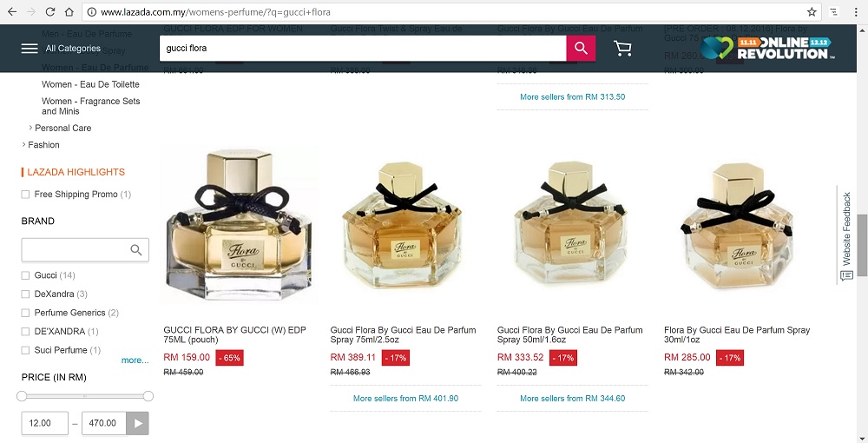The height and width of the screenshot is (443, 868).
Task: Open GUCCI FLORA BY GUCCI (W) EDP 75ML product
Action: tap(234, 334)
